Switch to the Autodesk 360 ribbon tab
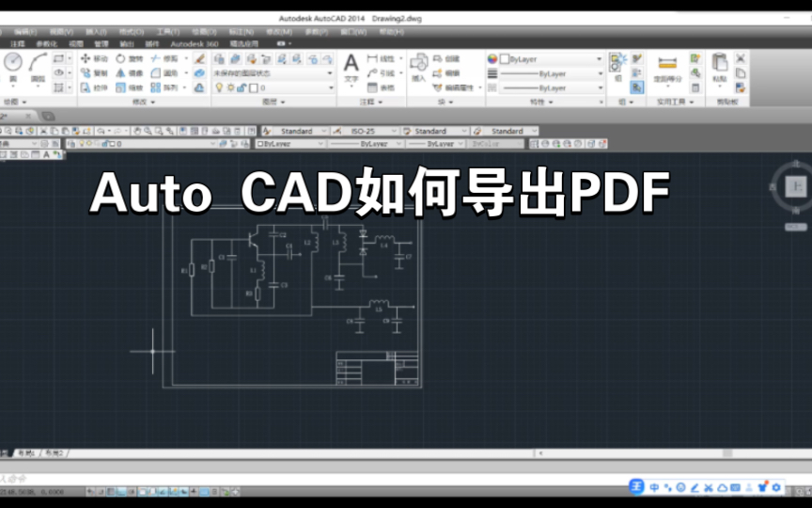The image size is (812, 508). pos(195,44)
